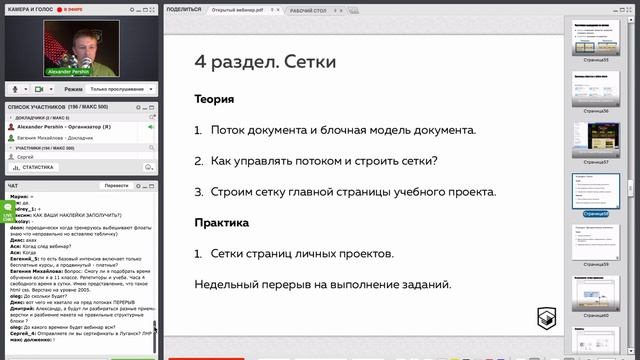Open slide thumbnail Страница55
The width and height of the screenshot is (640, 360).
(596, 38)
